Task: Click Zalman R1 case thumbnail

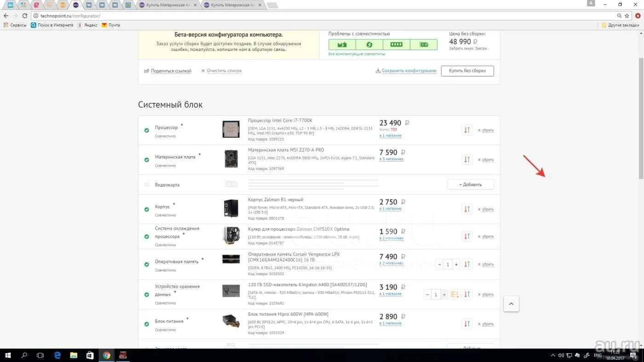Action: [x=231, y=209]
